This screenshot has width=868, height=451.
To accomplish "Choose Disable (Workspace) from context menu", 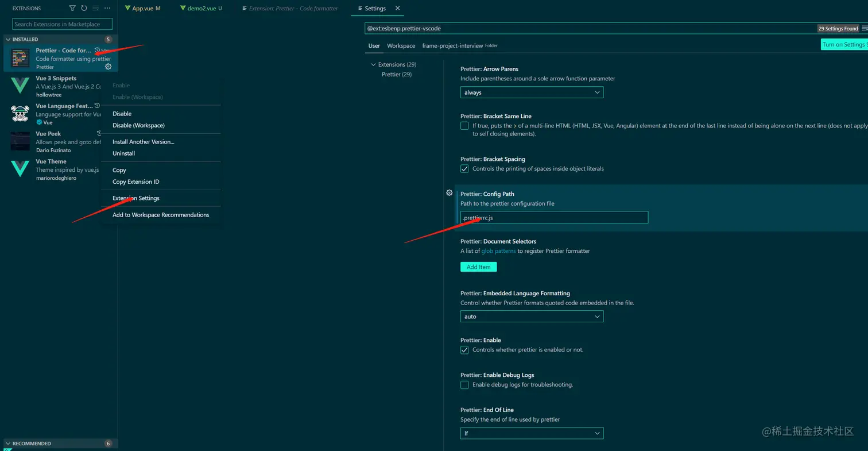I will tap(161, 125).
